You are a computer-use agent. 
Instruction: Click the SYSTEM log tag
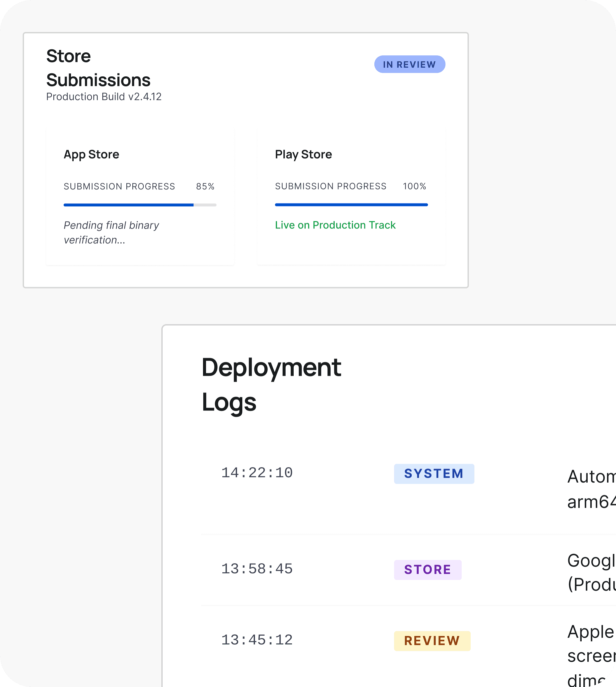coord(434,474)
